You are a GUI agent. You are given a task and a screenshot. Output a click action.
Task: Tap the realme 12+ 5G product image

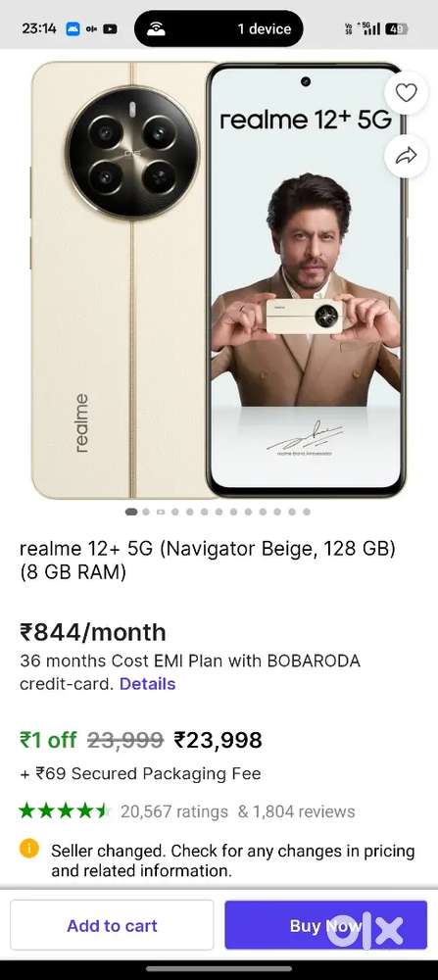219,280
